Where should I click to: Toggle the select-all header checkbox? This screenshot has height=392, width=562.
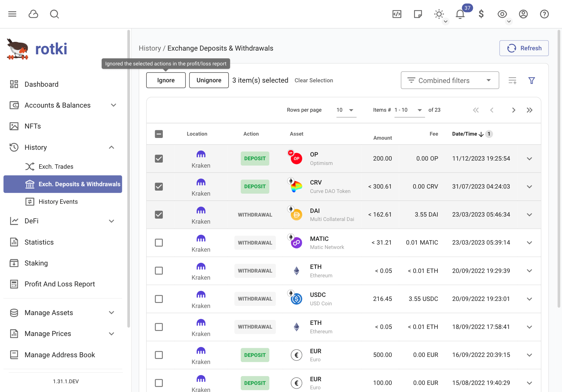(x=159, y=134)
